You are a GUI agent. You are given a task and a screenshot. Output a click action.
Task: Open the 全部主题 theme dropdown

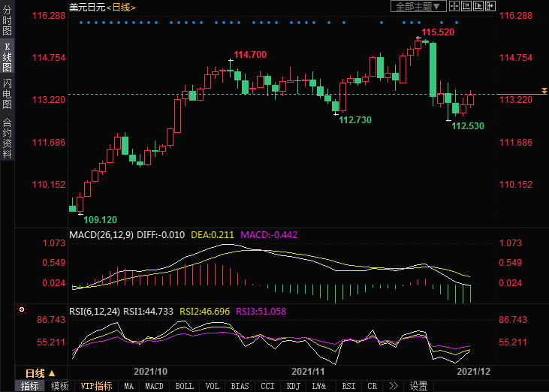pyautogui.click(x=418, y=7)
